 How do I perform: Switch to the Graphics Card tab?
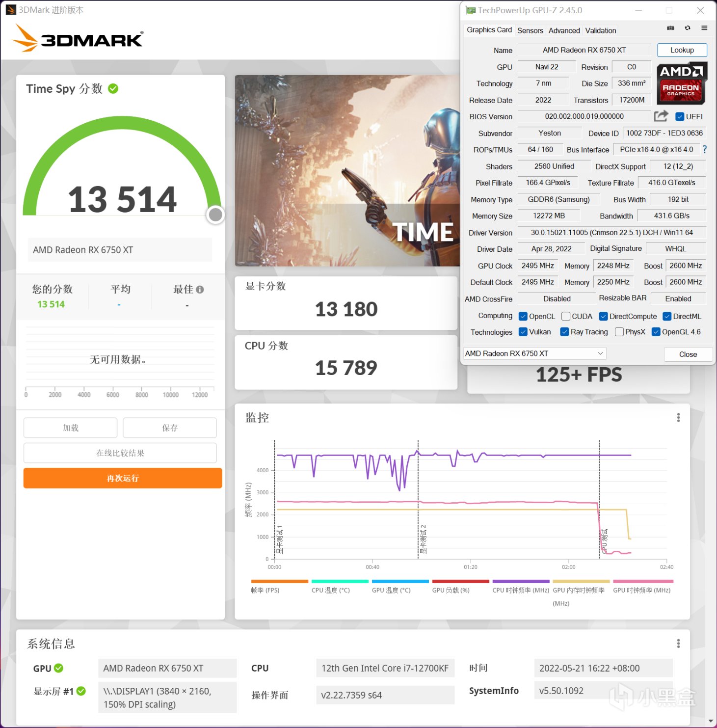(489, 30)
